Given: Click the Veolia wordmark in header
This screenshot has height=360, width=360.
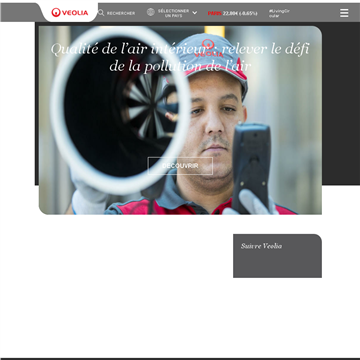Looking at the screenshot, I should point(75,13).
